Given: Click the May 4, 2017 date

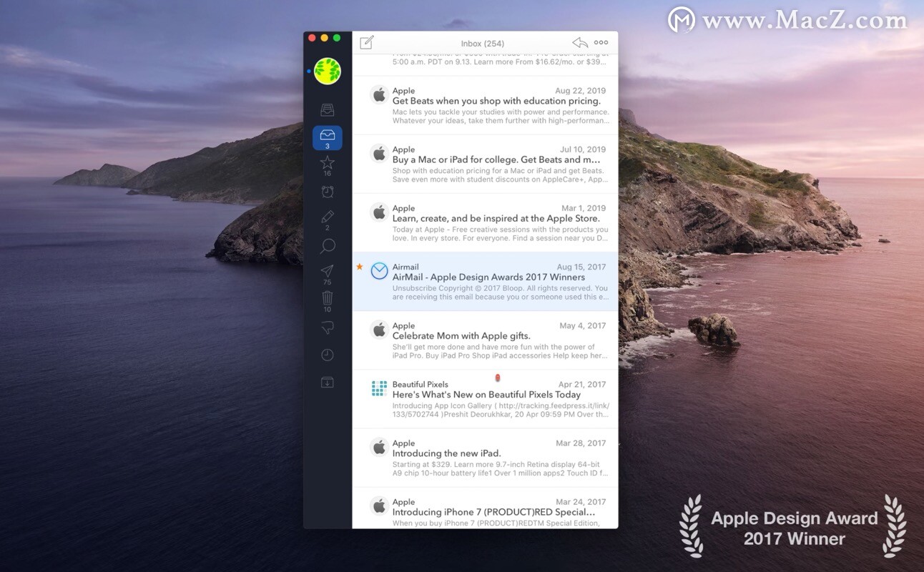Looking at the screenshot, I should click(x=582, y=325).
